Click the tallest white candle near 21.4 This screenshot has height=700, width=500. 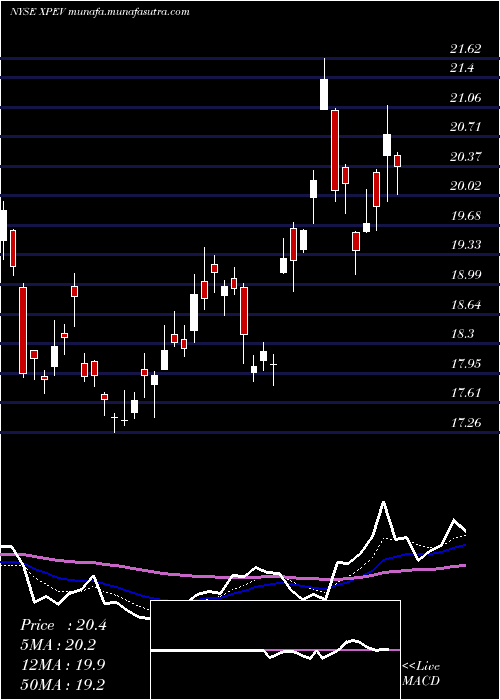[x=324, y=94]
